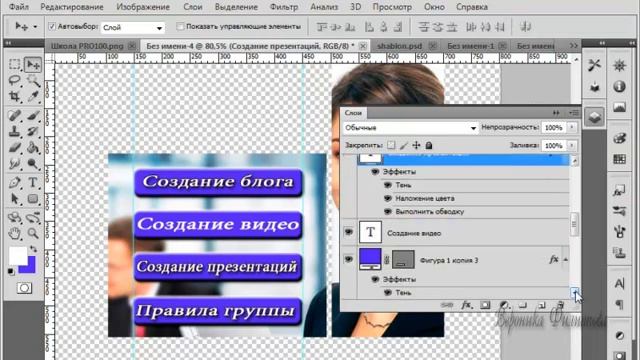Select the Clone Stamp tool

(15, 131)
